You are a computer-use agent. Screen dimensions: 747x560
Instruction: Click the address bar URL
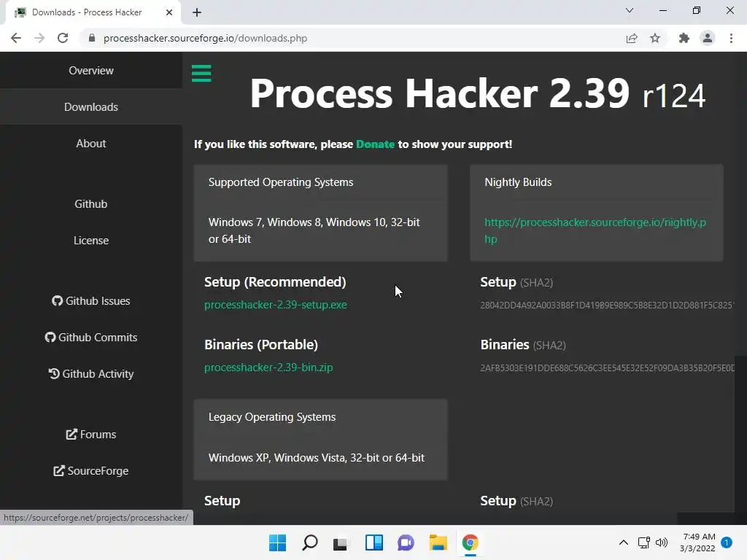point(205,38)
